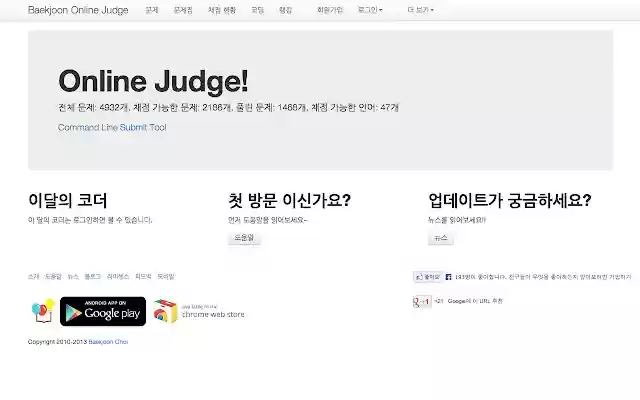The height and width of the screenshot is (400, 640).
Task: Open the 피드백 footer link
Action: point(143,277)
